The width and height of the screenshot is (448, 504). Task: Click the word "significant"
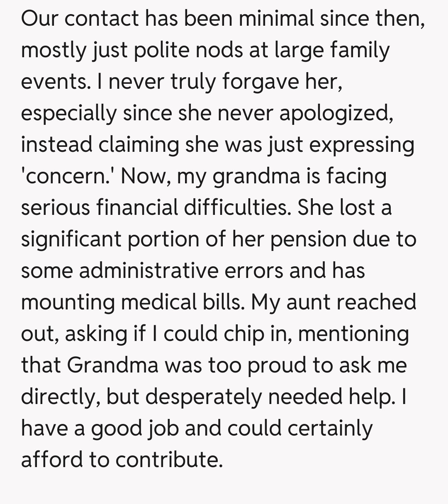[71, 239]
